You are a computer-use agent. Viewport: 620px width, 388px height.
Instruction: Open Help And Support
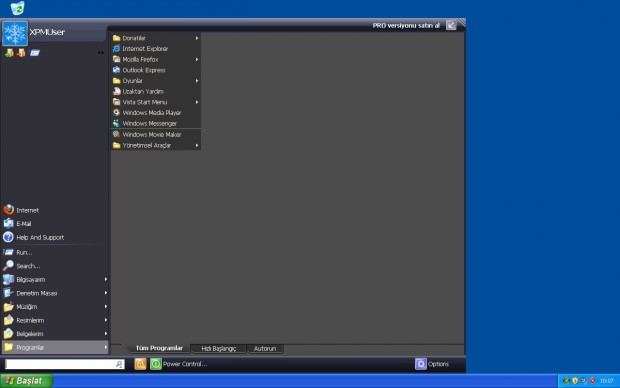55,237
